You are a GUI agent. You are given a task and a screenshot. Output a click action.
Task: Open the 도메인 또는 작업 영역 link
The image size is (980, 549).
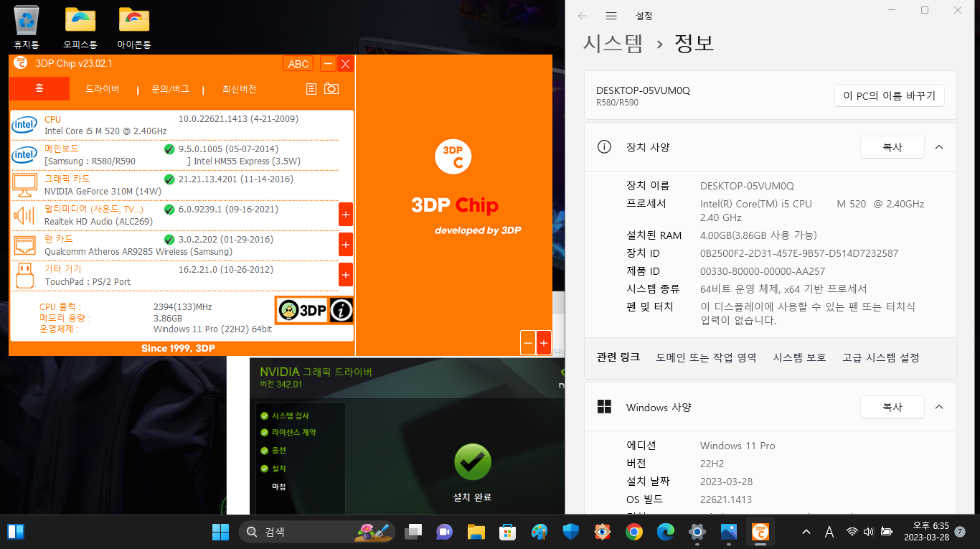(x=706, y=357)
